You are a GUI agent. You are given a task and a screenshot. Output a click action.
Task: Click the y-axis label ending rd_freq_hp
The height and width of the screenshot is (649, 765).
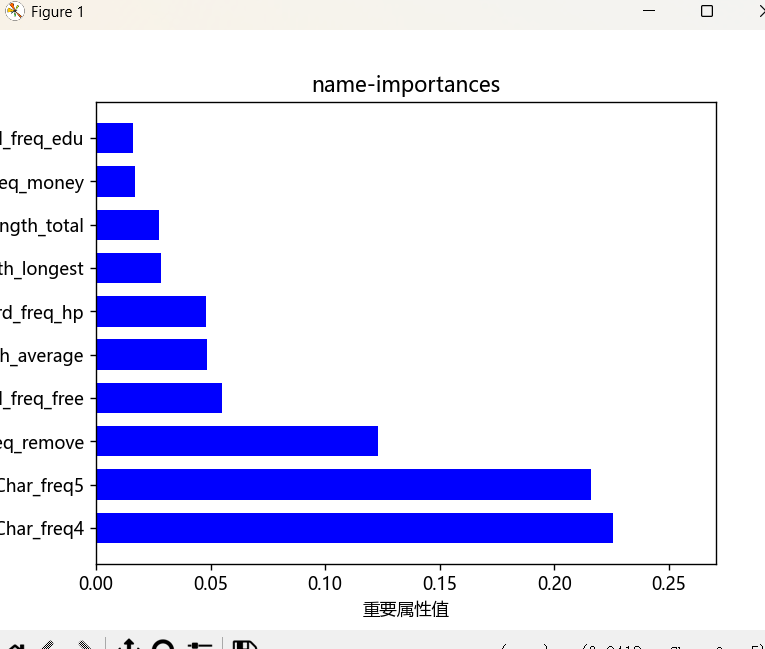[41, 312]
